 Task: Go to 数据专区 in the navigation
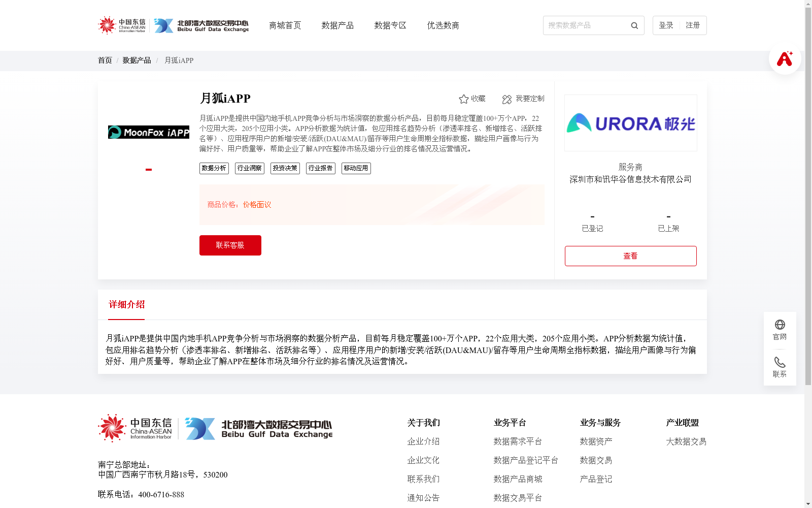point(390,25)
